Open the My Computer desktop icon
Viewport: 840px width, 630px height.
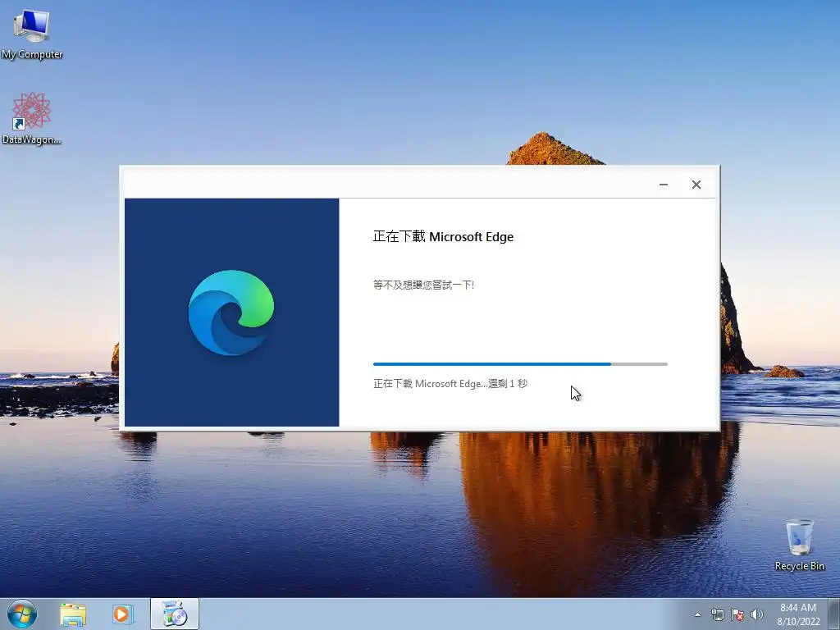click(x=32, y=33)
